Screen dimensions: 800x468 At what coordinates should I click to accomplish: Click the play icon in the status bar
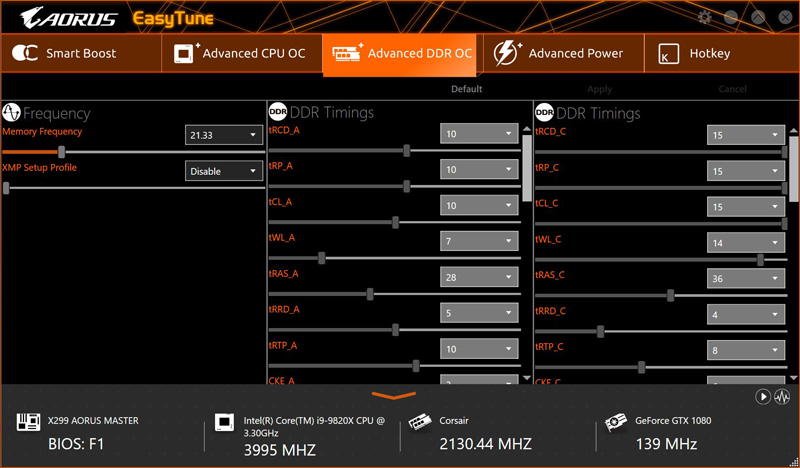(763, 397)
